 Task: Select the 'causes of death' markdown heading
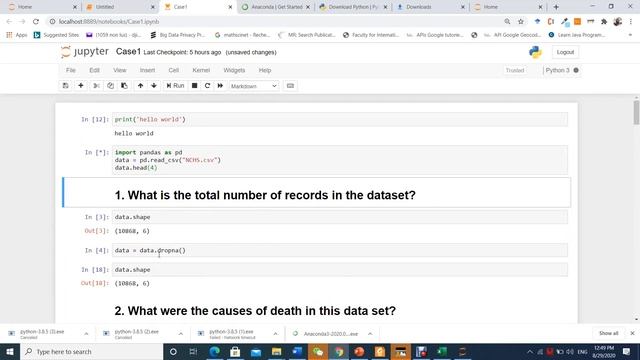[255, 311]
